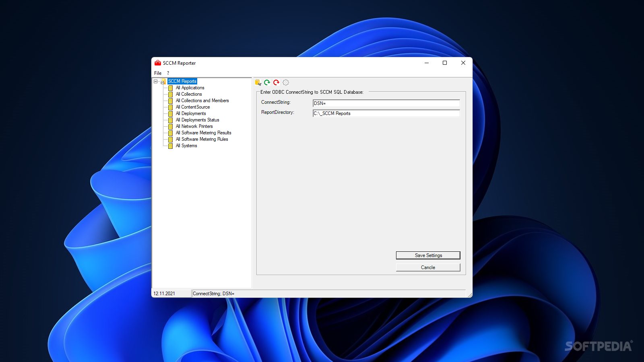Open settings via the gear toolbar icon
The height and width of the screenshot is (362, 644).
[x=286, y=82]
